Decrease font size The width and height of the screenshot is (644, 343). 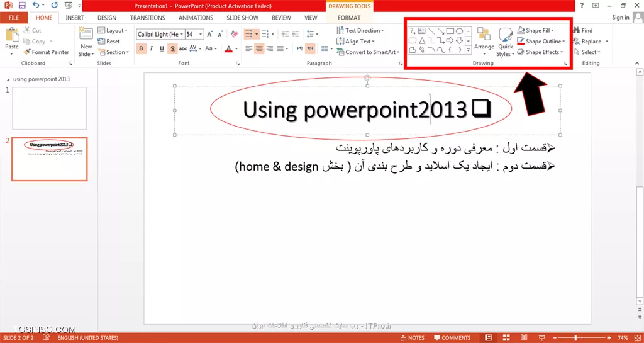click(220, 34)
